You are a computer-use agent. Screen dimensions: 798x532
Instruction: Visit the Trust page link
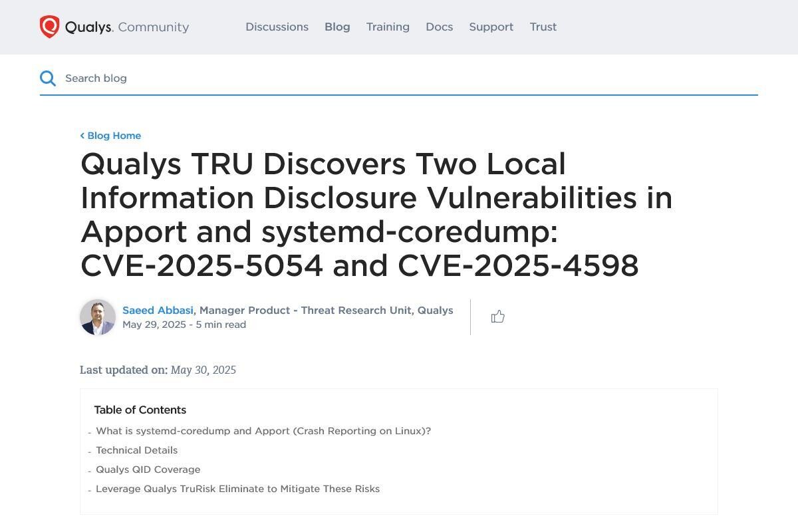coord(543,27)
